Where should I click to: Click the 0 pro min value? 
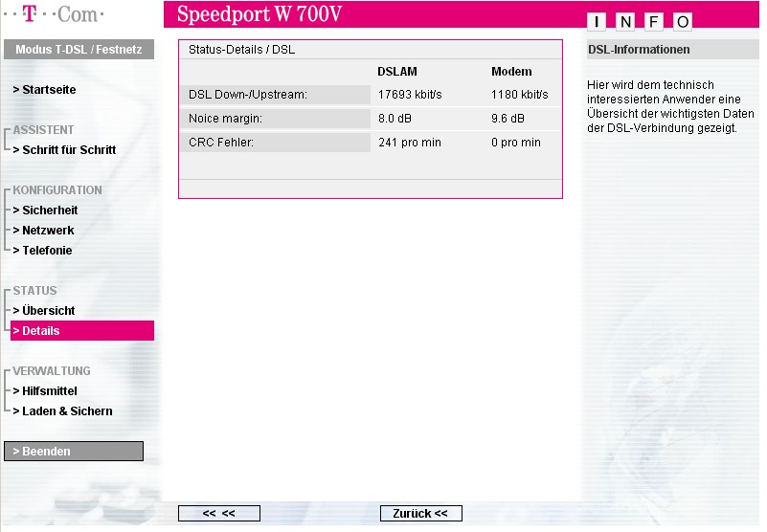pyautogui.click(x=515, y=143)
